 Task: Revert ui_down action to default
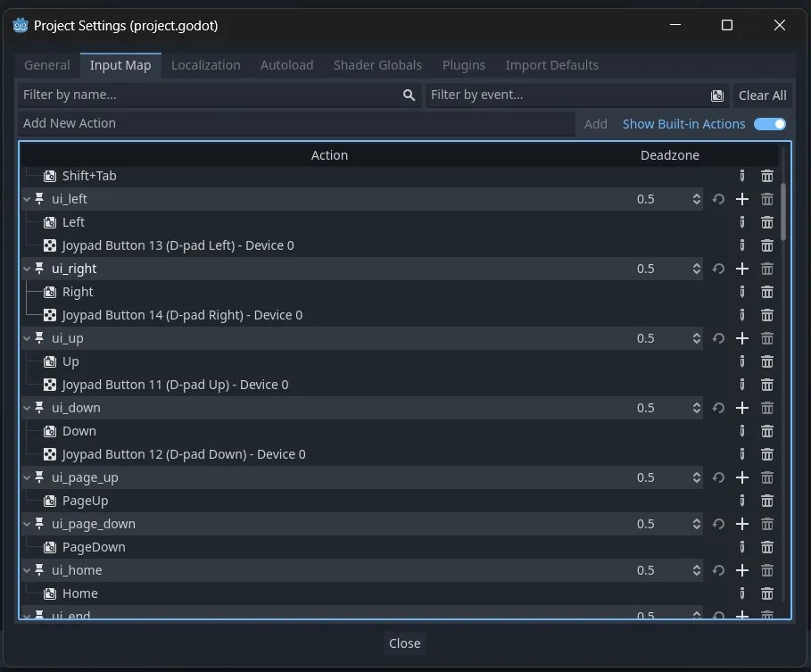718,408
